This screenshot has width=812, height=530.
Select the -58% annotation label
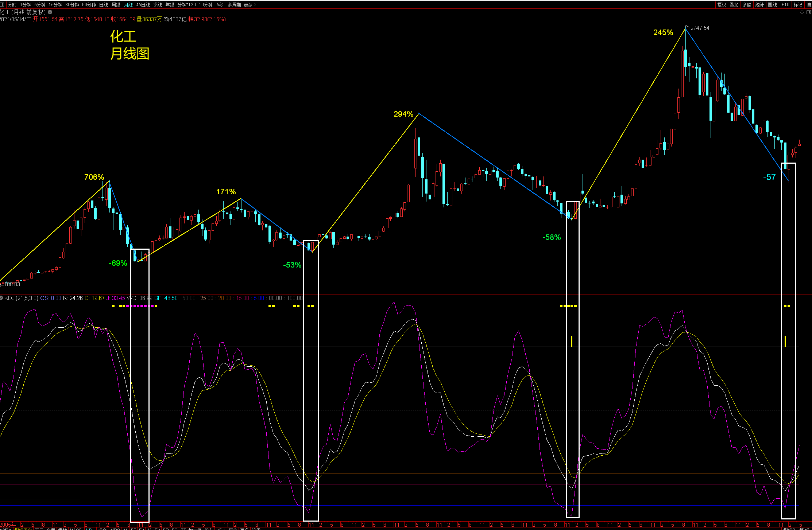pyautogui.click(x=552, y=237)
